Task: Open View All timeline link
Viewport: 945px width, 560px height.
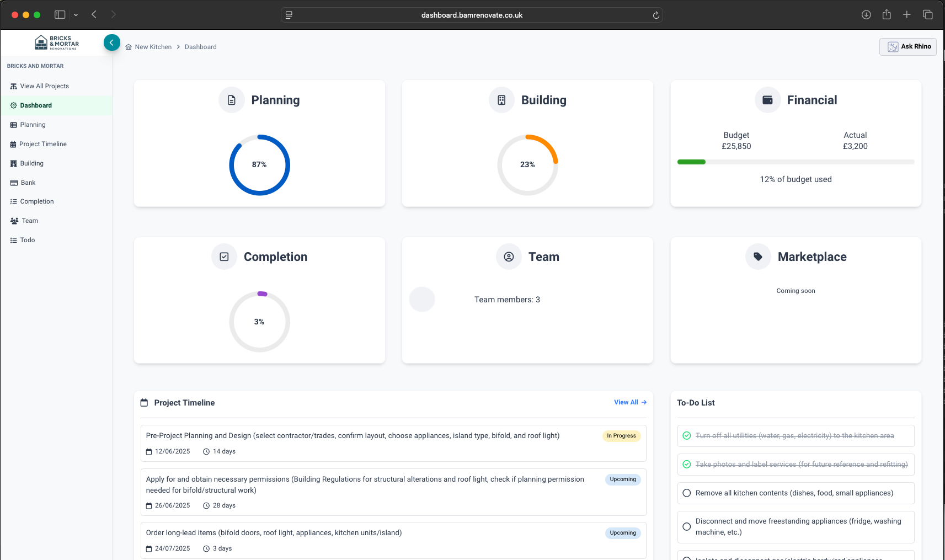Action: point(629,403)
